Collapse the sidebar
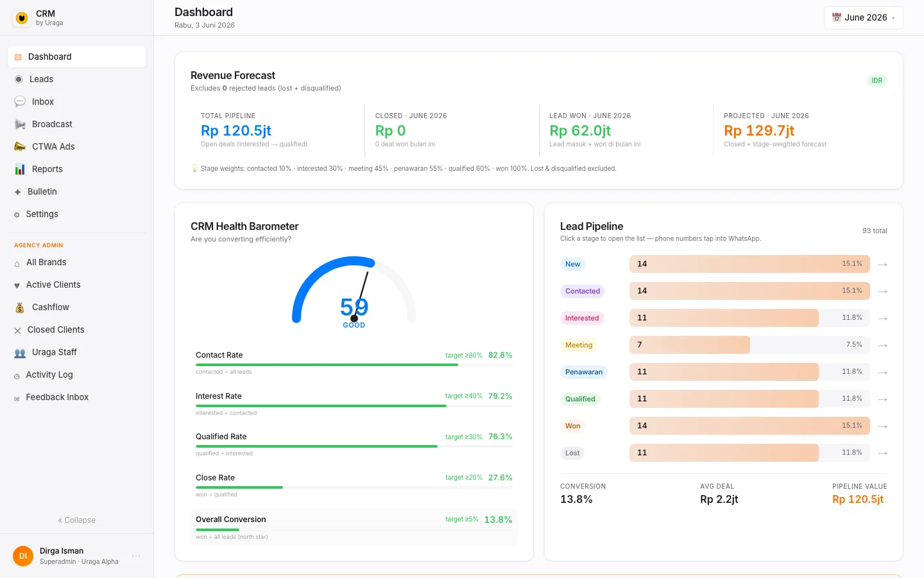Viewport: 924px width, 578px height. (76, 520)
